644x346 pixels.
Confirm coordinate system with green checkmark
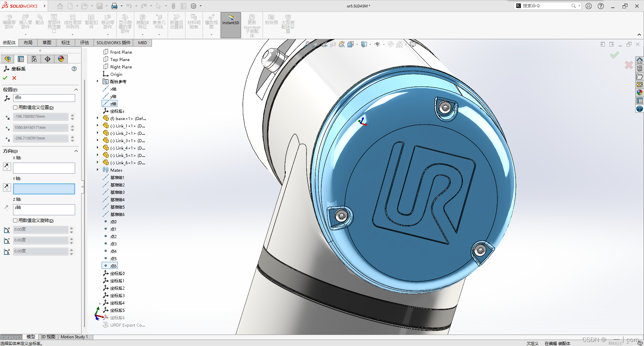[x=5, y=78]
